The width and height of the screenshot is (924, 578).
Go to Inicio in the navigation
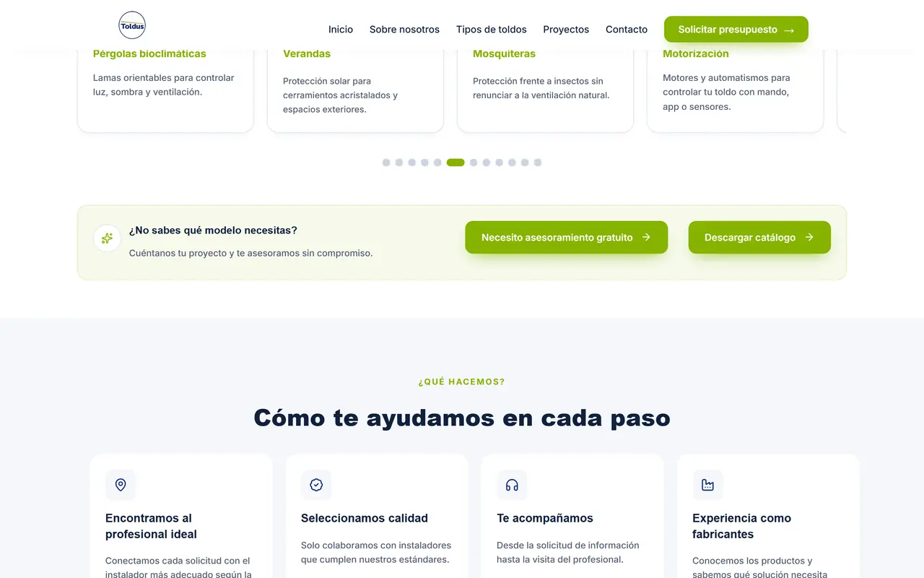(x=341, y=30)
